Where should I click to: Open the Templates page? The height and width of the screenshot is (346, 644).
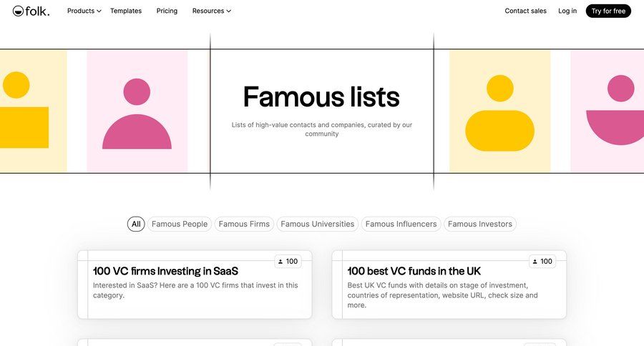pos(126,11)
